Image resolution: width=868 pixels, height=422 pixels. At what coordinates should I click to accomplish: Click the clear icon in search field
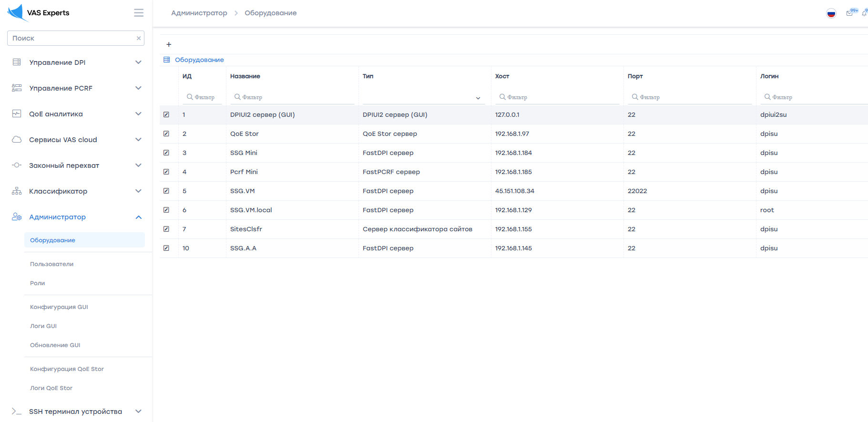click(x=139, y=38)
